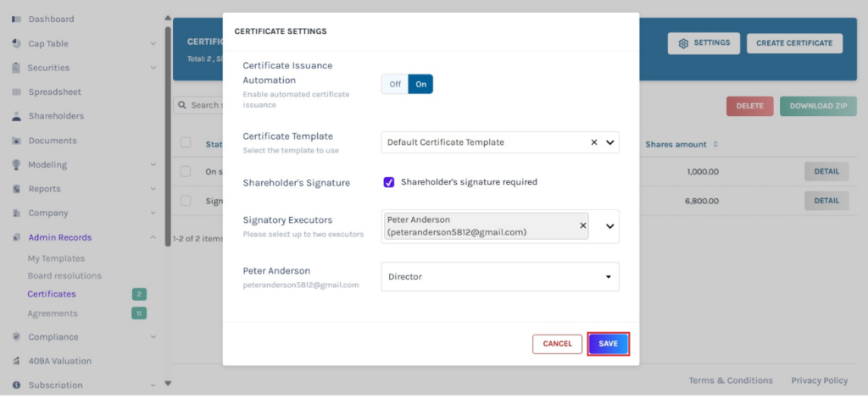Open the Signatory Executors dropdown arrow
This screenshot has height=399, width=868.
(610, 226)
